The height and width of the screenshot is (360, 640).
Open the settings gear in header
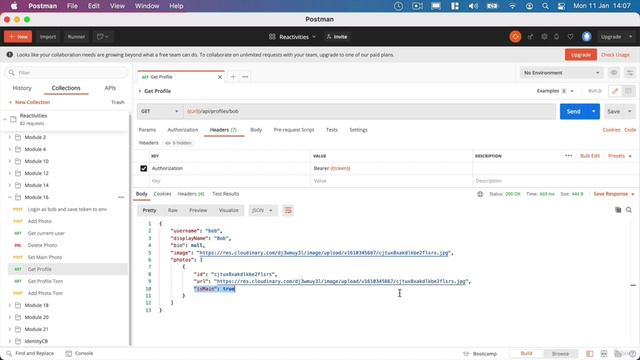tap(544, 37)
